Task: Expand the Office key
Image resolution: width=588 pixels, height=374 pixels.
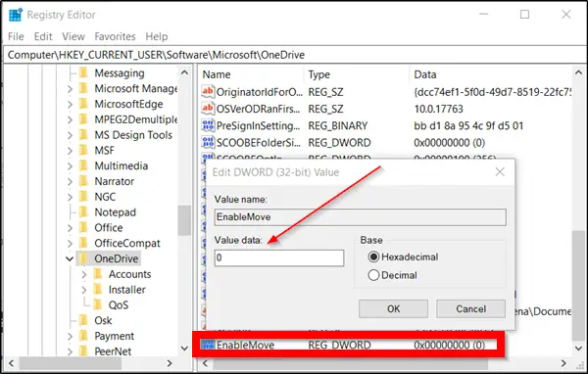Action: [70, 228]
